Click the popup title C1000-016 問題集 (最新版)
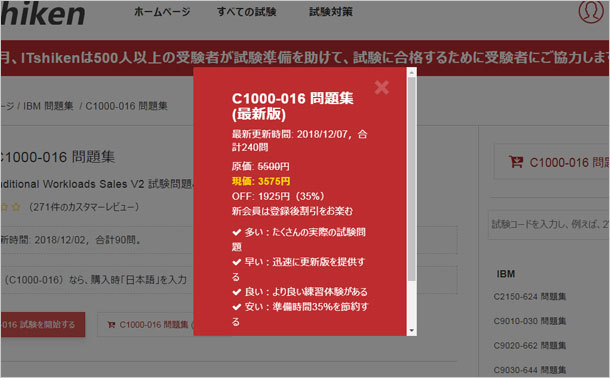 click(x=292, y=106)
